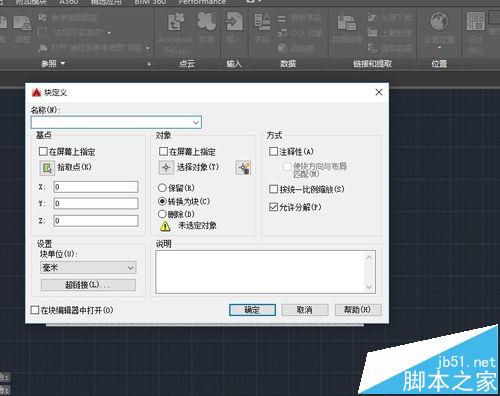Viewport: 500px width, 396px height.
Task: Select the 删除(D) radio button
Action: [162, 214]
